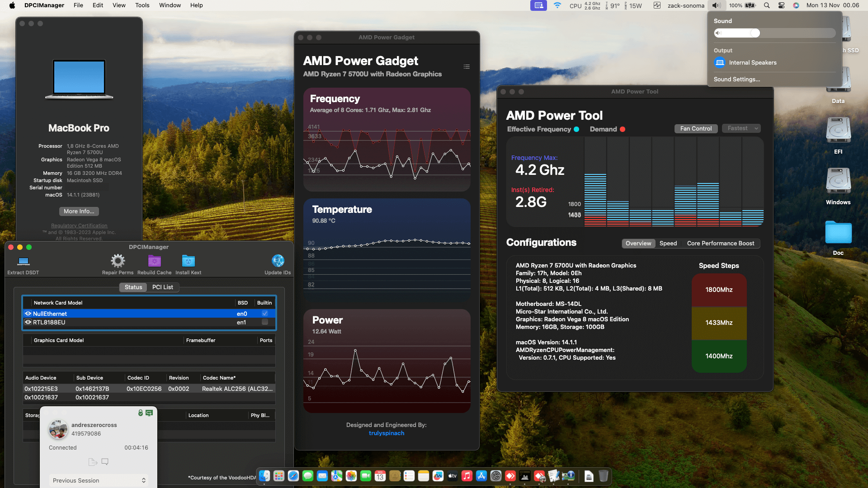
Task: Switch to the Status tab in DPCIManager
Action: [x=133, y=287]
